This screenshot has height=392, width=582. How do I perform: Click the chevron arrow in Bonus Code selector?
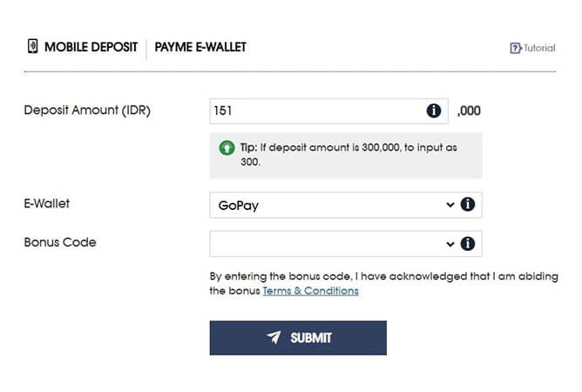point(450,244)
